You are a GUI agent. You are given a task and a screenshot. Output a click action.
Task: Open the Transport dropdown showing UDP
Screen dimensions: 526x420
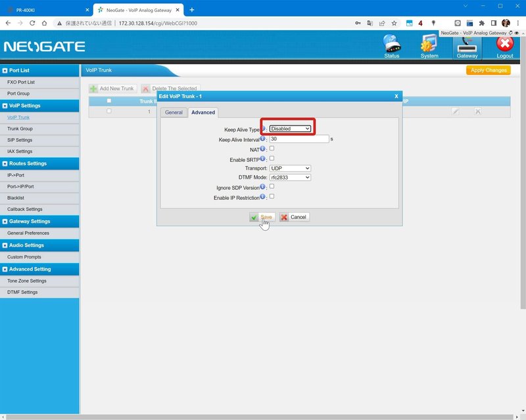point(290,168)
